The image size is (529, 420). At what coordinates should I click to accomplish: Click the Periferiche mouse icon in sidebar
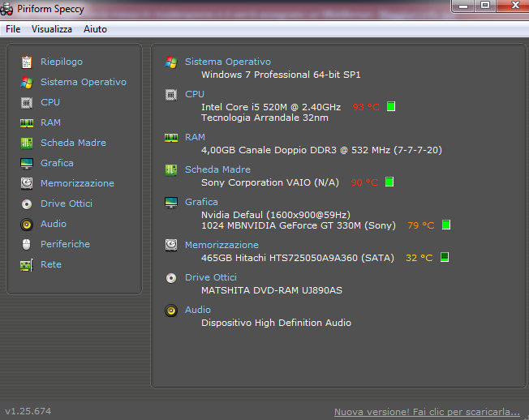[x=26, y=245]
